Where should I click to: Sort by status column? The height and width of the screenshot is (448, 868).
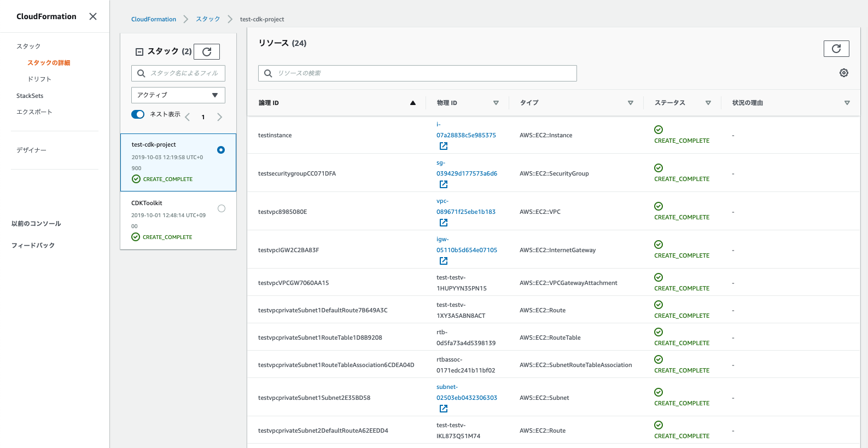click(x=708, y=103)
